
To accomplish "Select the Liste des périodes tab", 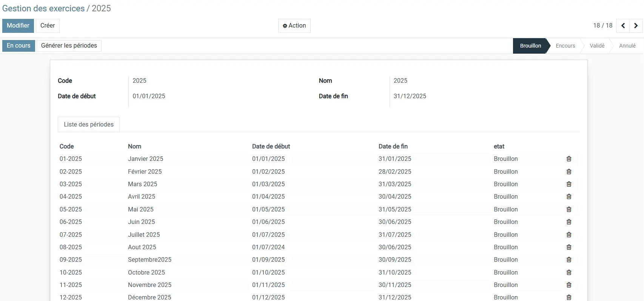I will [x=89, y=125].
